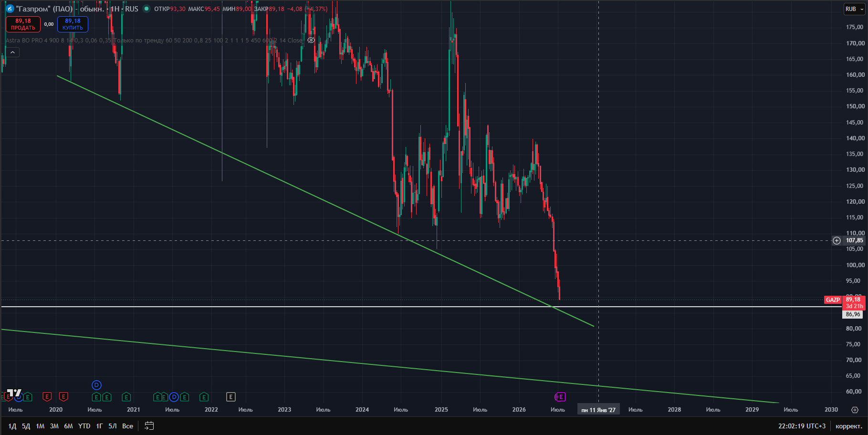Viewport: 868px width, 435px height.
Task: Click the plus icon beside 107,85
Action: coord(837,240)
